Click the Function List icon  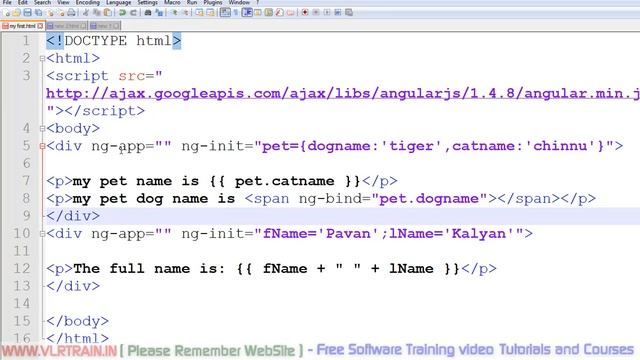click(x=279, y=13)
